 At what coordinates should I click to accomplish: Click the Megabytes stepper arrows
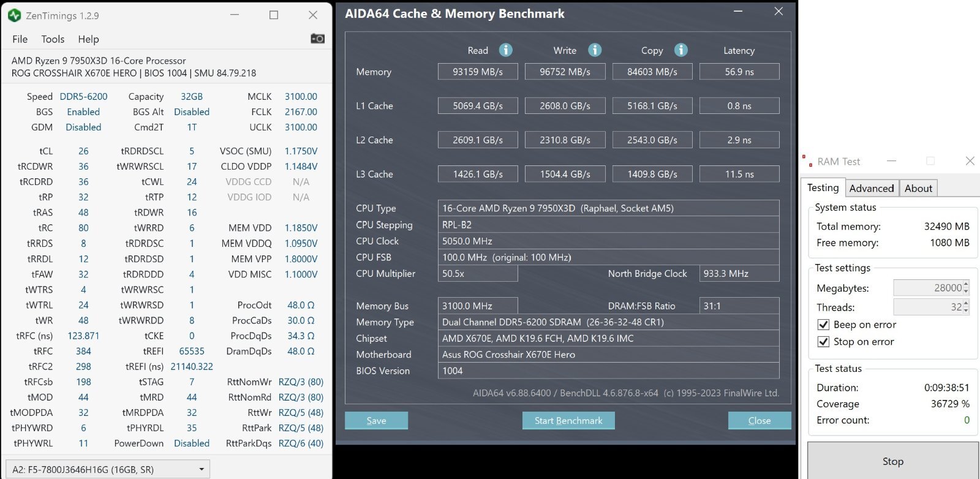966,288
